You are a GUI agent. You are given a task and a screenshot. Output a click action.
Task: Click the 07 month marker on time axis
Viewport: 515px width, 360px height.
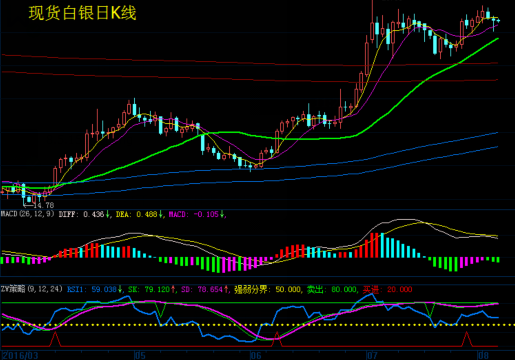tap(372, 355)
